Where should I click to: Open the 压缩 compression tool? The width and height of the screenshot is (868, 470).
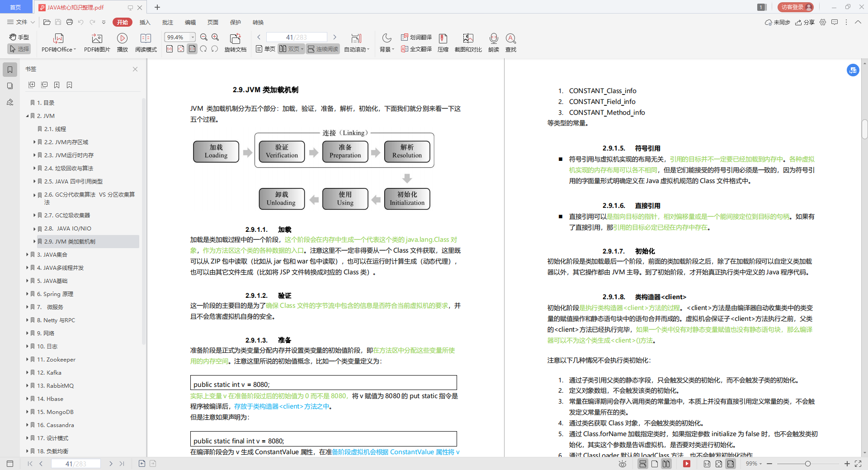[443, 42]
